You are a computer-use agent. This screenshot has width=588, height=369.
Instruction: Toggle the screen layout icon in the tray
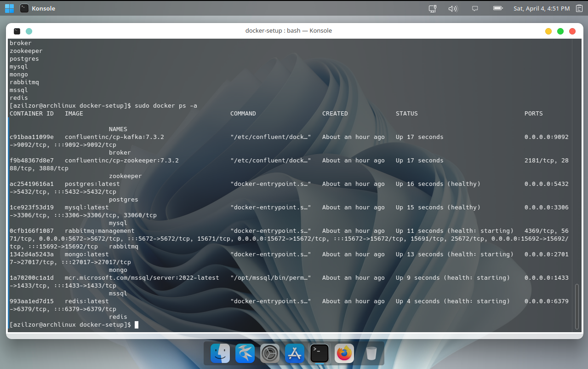pos(432,8)
